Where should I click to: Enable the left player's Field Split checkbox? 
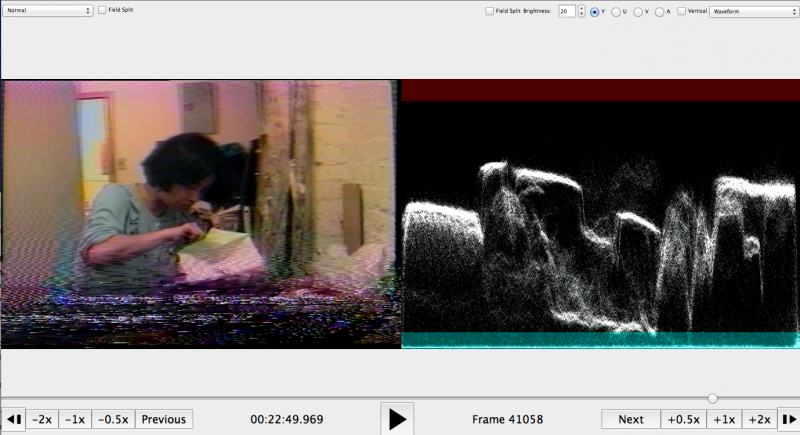tap(102, 10)
